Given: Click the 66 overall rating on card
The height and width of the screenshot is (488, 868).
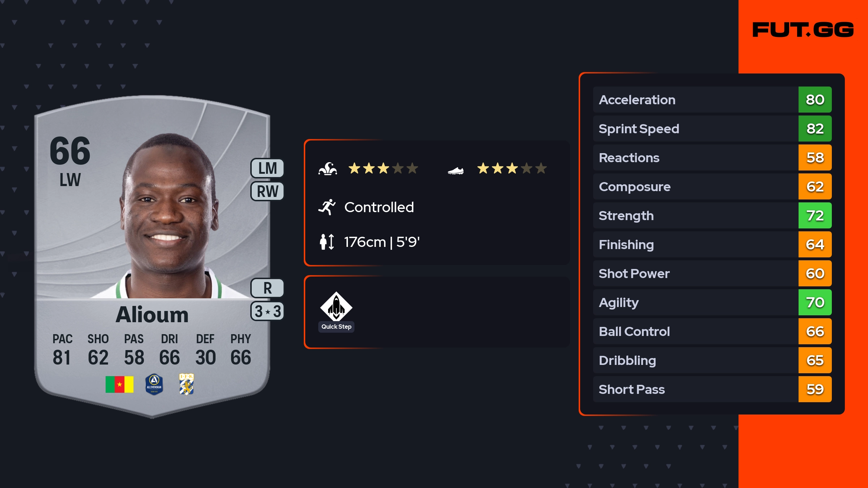Looking at the screenshot, I should 70,151.
